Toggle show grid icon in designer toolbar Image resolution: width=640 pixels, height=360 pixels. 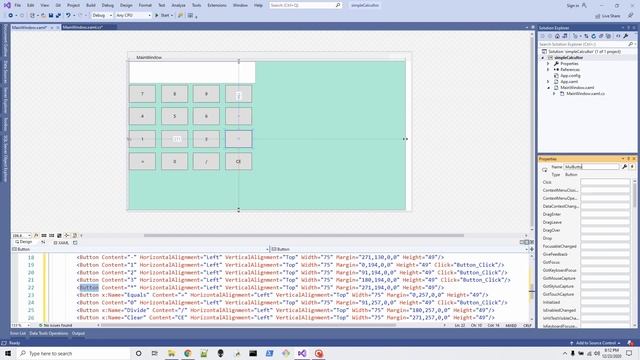[x=44, y=236]
